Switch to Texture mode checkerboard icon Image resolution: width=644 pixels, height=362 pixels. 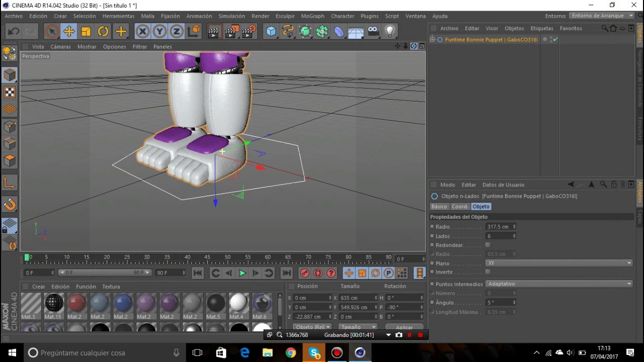(x=10, y=92)
